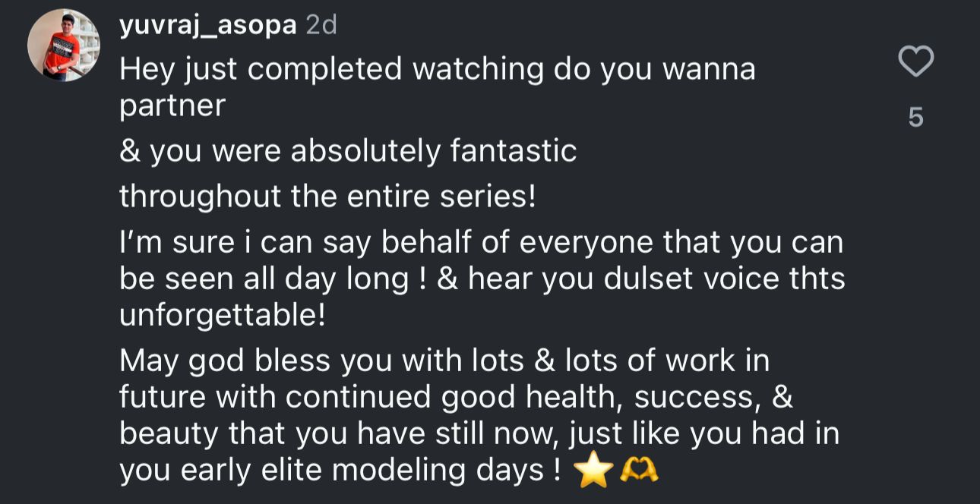View the 5 likes count
This screenshot has width=980, height=504.
pos(915,117)
